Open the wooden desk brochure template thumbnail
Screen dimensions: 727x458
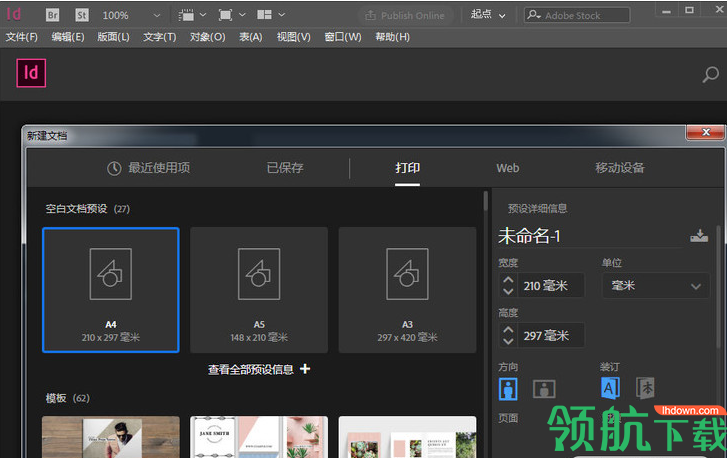click(111, 437)
